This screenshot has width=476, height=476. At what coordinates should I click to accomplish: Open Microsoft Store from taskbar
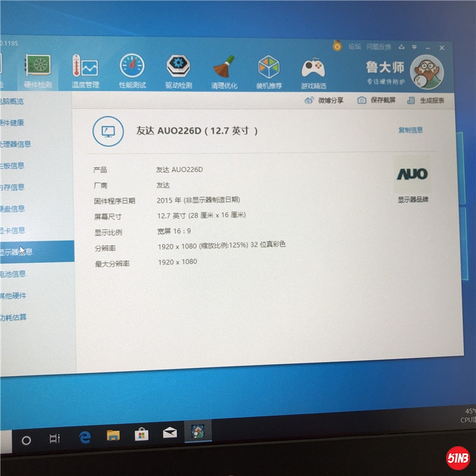(x=142, y=434)
